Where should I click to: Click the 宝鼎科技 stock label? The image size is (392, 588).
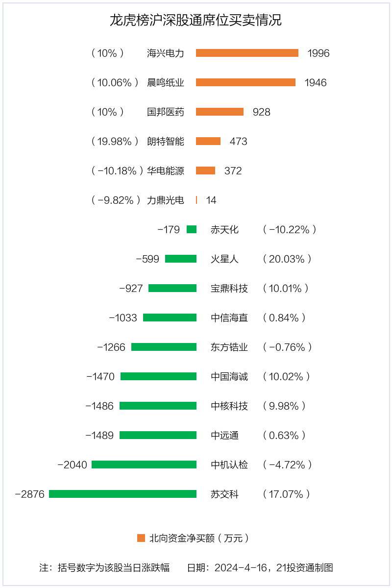pyautogui.click(x=229, y=288)
